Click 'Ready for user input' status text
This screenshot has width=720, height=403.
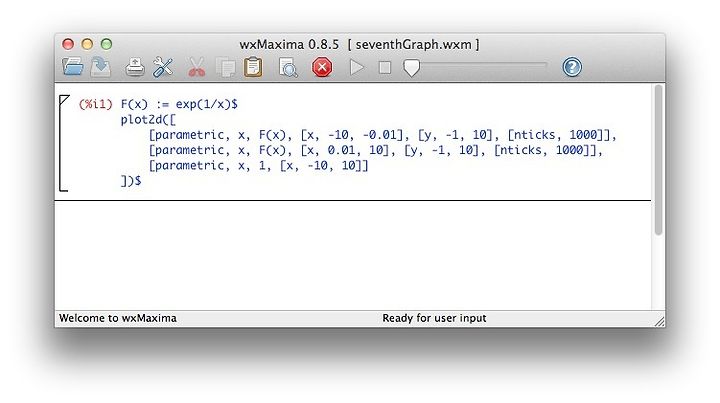pos(434,318)
